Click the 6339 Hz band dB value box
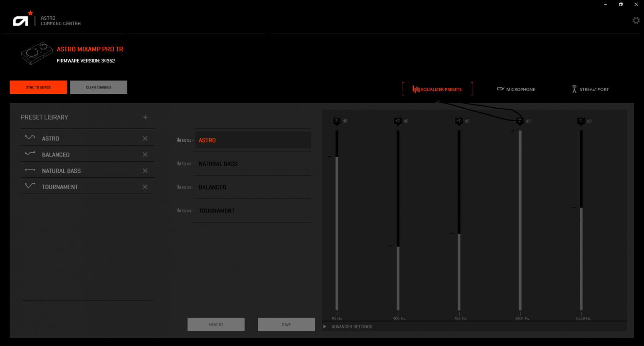644x346 pixels. click(x=581, y=121)
